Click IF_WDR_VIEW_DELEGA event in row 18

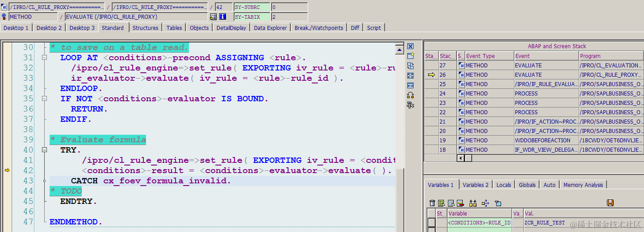click(x=546, y=150)
